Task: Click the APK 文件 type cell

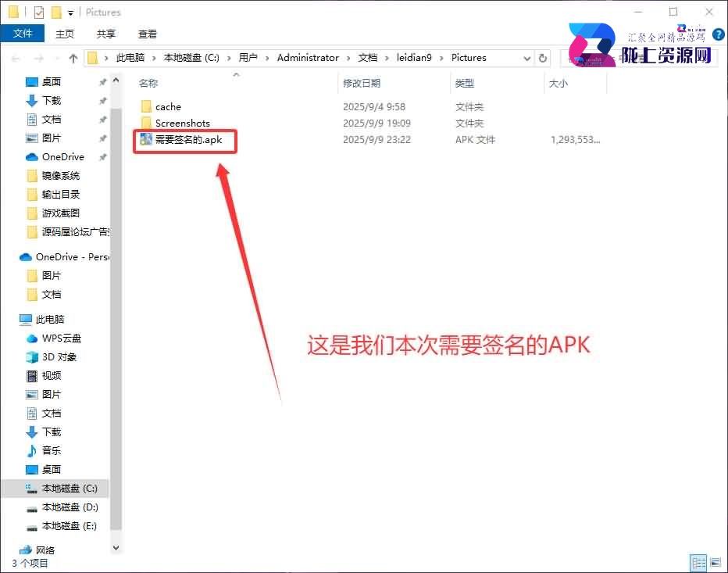Action: 475,139
